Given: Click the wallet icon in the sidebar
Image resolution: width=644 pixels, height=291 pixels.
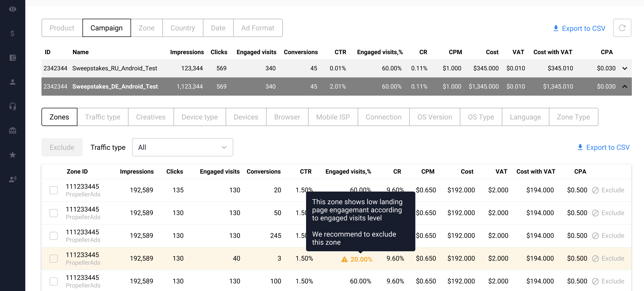Looking at the screenshot, I should click(x=13, y=58).
